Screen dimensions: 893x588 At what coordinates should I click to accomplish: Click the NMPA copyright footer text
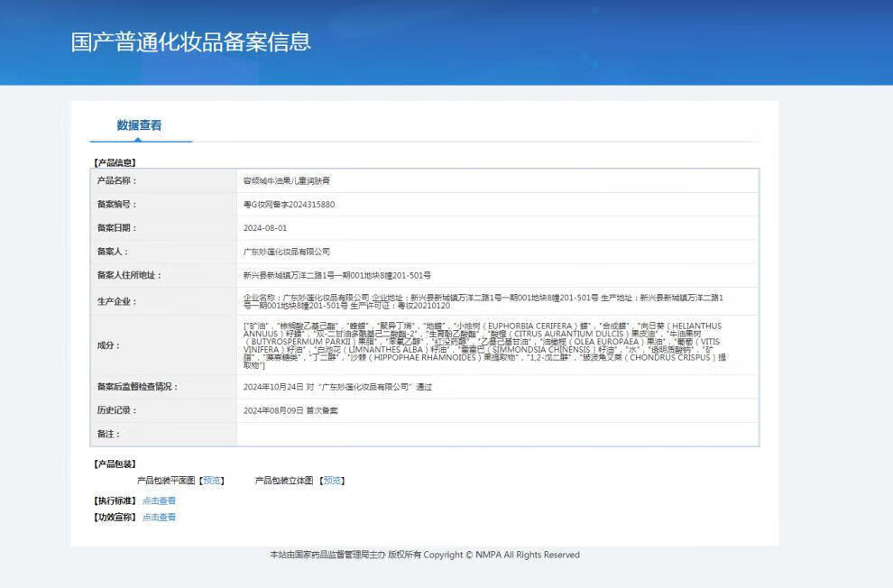point(424,555)
